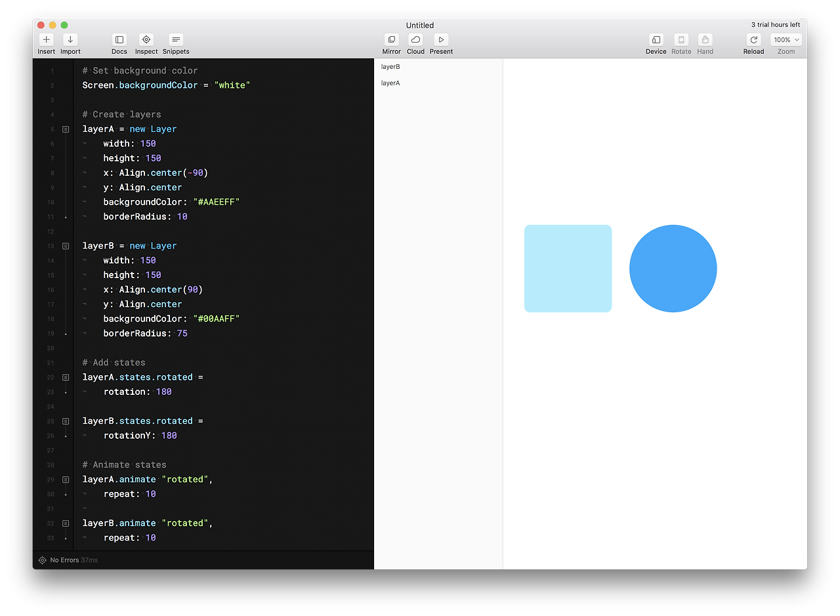
Task: Minimize the window with yellow button
Action: [52, 25]
